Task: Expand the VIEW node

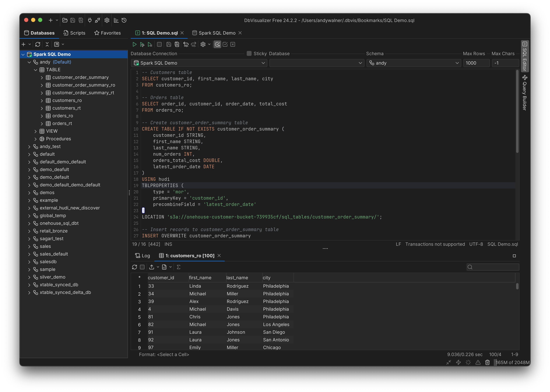Action: pos(35,131)
